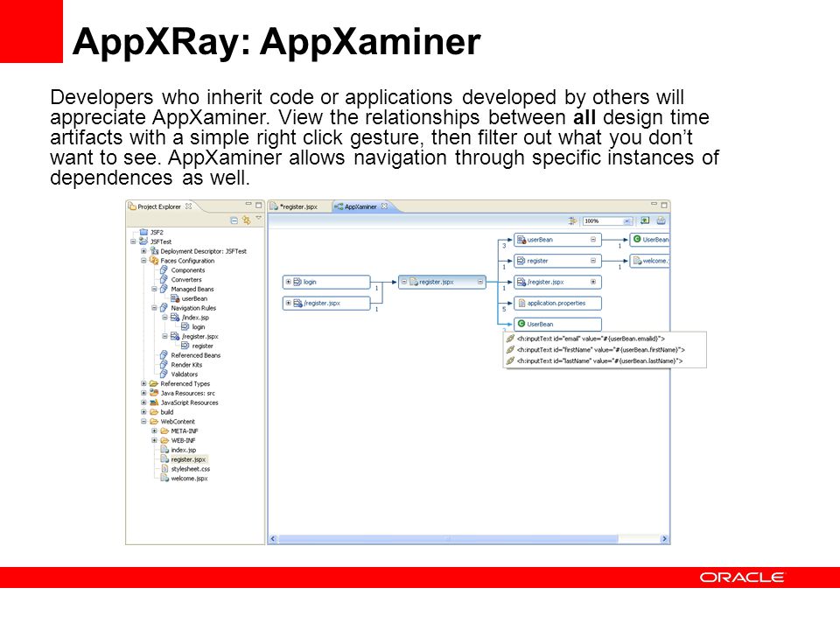The width and height of the screenshot is (840, 630).
Task: Maximize the editor area
Action: pyautogui.click(x=664, y=205)
